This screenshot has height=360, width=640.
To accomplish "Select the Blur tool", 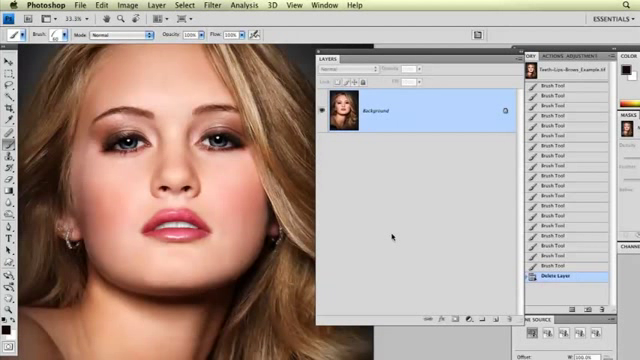I will pos(8,202).
